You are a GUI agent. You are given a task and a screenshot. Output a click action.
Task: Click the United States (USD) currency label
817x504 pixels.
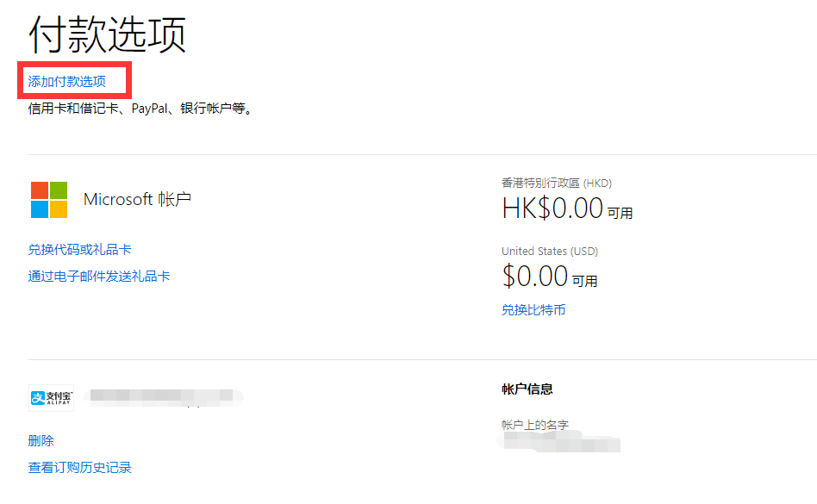[548, 251]
